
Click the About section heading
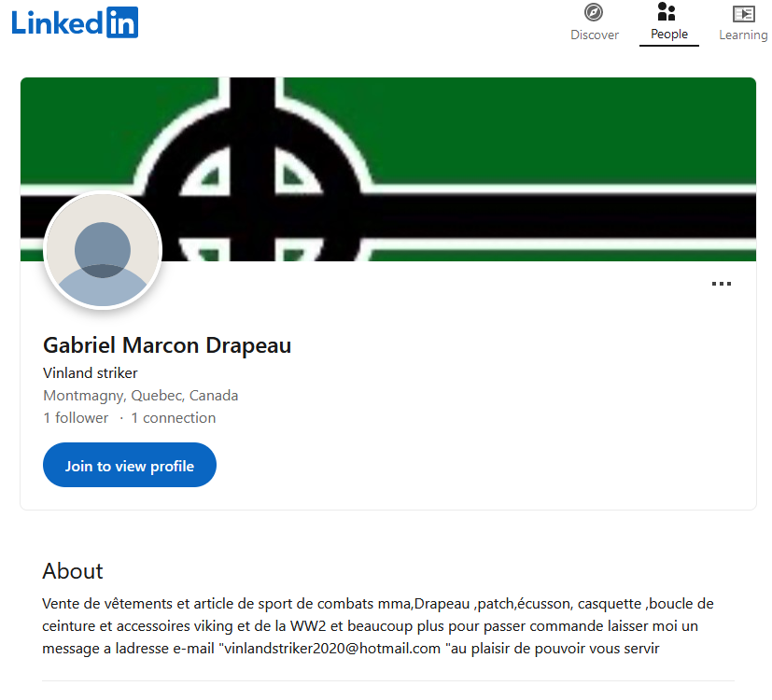coord(73,571)
